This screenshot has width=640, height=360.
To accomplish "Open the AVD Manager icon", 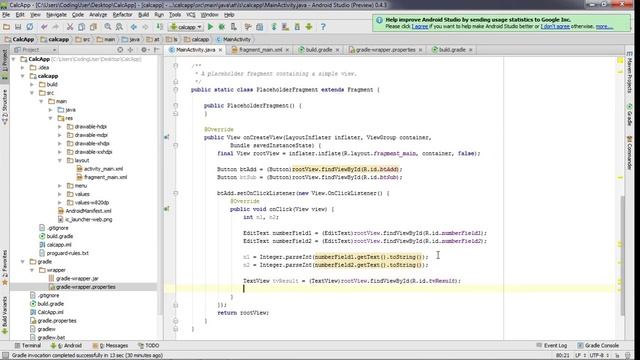I will click(x=285, y=27).
